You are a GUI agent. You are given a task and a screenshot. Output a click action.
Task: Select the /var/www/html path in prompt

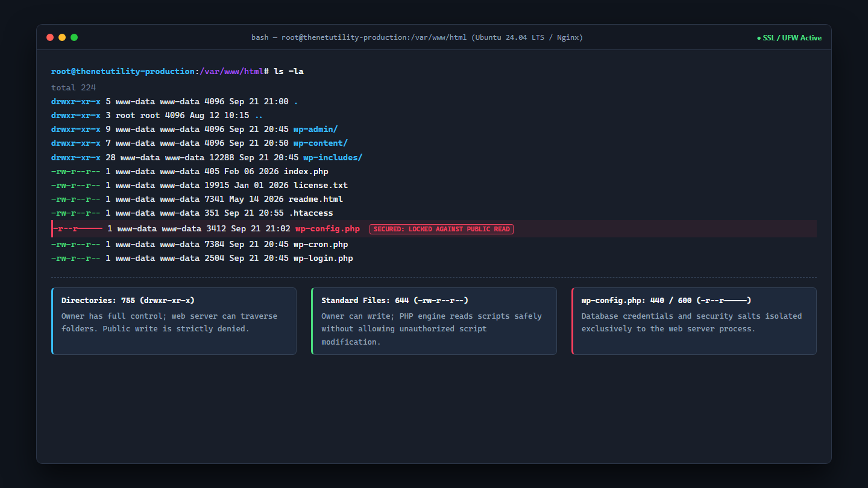click(x=231, y=71)
